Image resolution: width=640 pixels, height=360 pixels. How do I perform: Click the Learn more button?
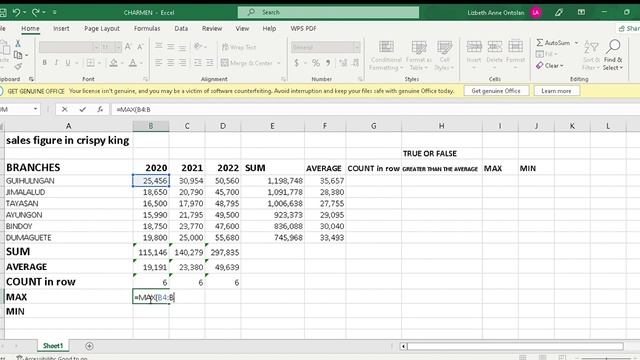click(x=556, y=91)
